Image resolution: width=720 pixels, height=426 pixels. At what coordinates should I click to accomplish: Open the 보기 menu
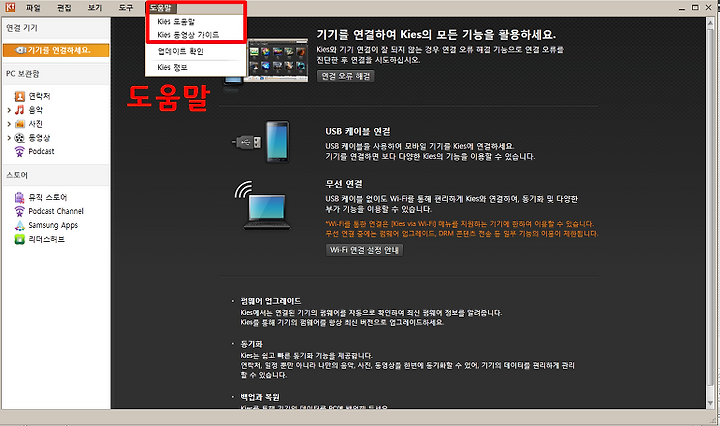click(95, 8)
